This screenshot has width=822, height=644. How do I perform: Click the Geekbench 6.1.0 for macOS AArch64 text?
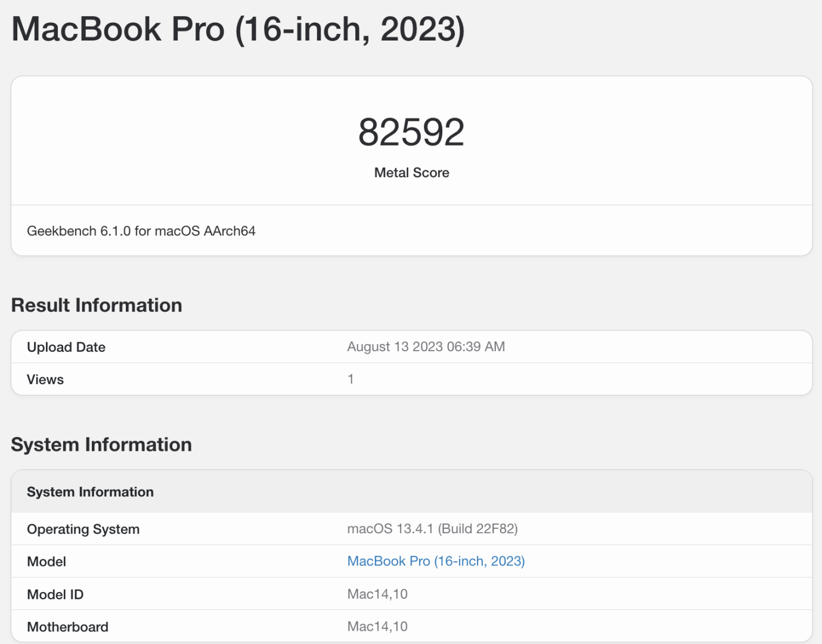[141, 231]
